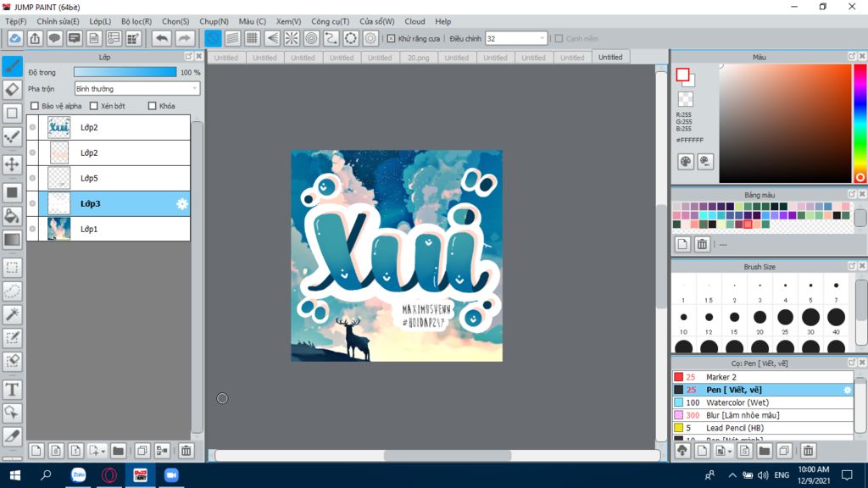Select the Brush tool in left toolbar

click(x=12, y=66)
